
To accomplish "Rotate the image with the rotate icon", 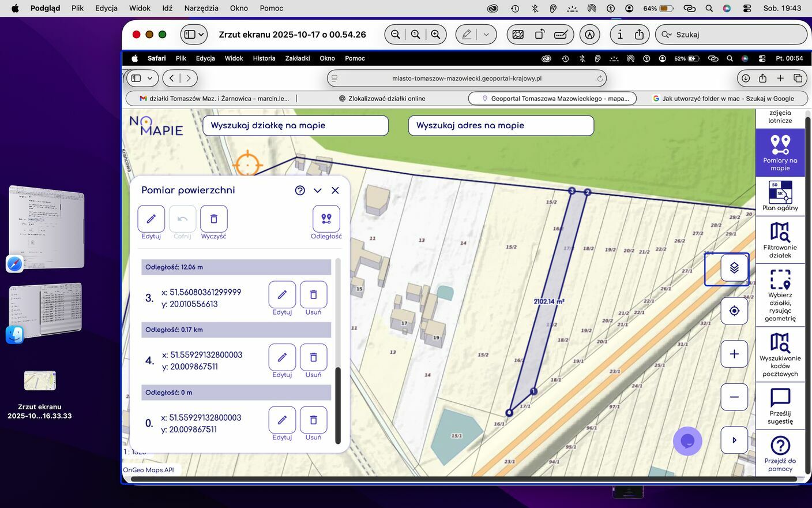I will pyautogui.click(x=540, y=35).
